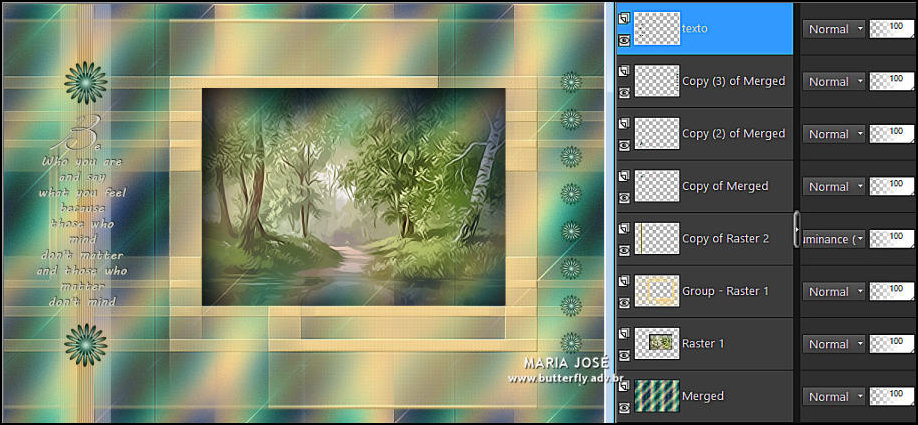Click layer type icon of Copy (3) of Merged

click(624, 71)
